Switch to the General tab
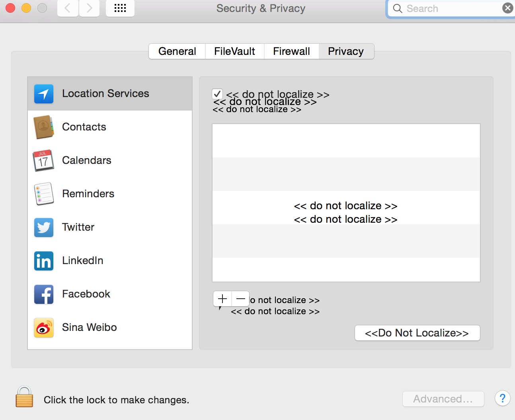 point(177,51)
